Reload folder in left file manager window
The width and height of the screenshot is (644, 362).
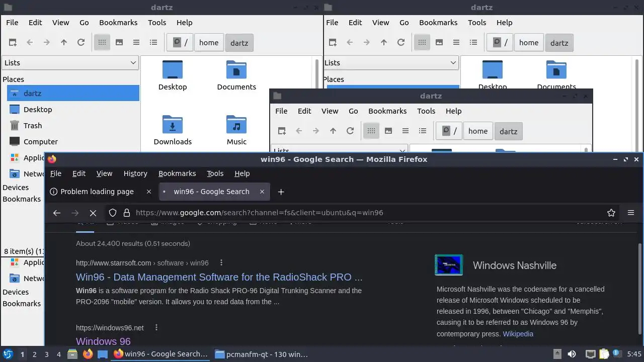(81, 43)
